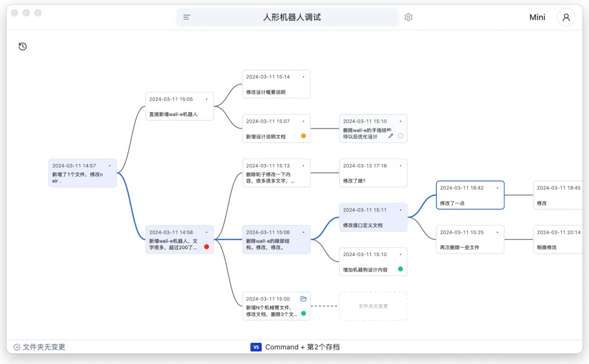589x364 pixels.
Task: Click orange dot on 新增设计说明文档 node
Action: (304, 136)
